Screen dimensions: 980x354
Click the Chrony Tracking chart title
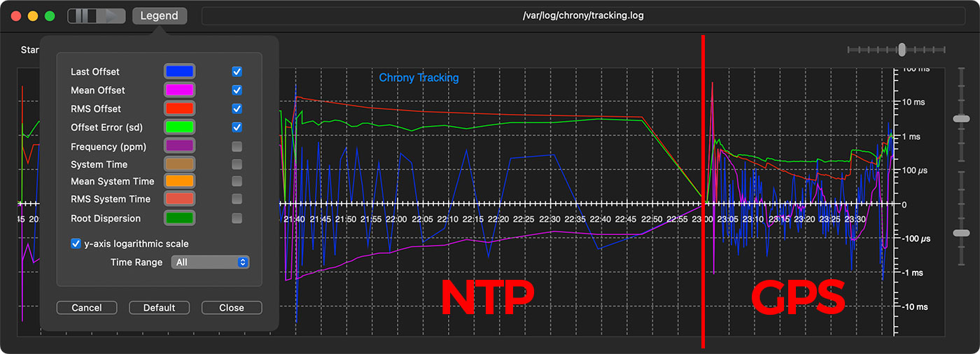pyautogui.click(x=419, y=78)
